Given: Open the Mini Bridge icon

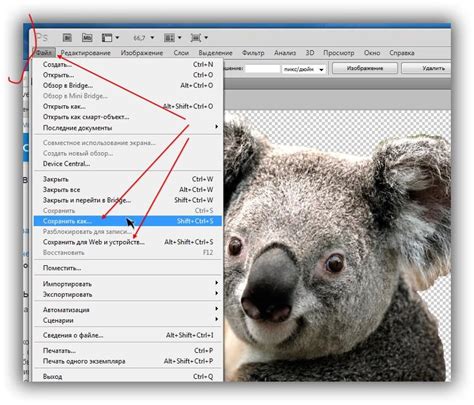Looking at the screenshot, I should pos(87,38).
